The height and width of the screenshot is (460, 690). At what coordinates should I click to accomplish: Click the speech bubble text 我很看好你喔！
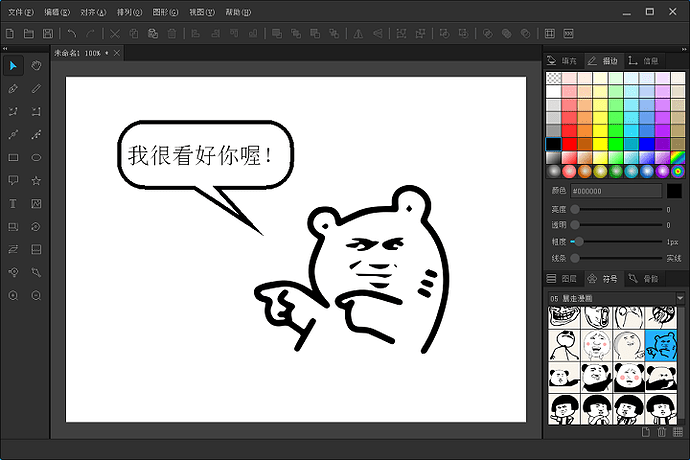coord(201,155)
